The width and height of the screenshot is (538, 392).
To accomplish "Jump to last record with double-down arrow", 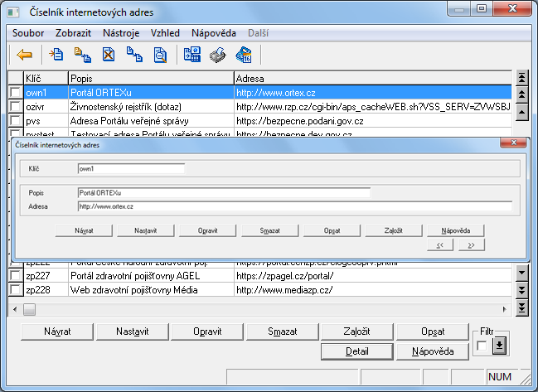I will click(x=521, y=308).
